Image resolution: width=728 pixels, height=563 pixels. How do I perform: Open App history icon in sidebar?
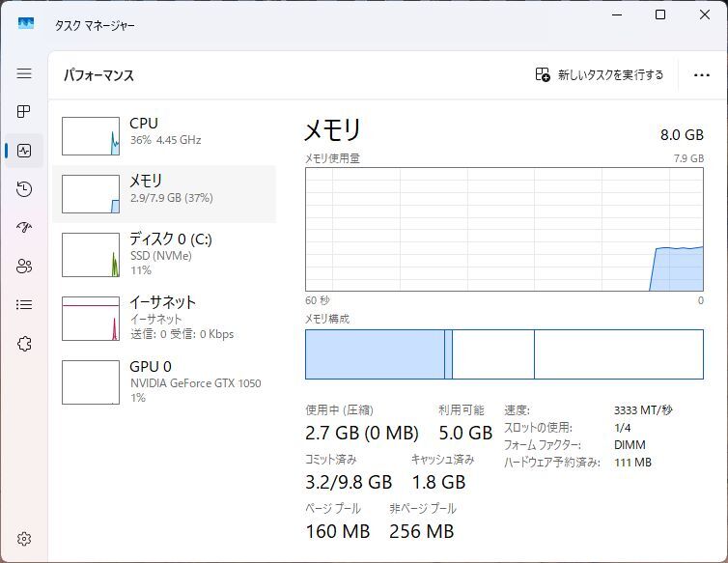pyautogui.click(x=24, y=189)
